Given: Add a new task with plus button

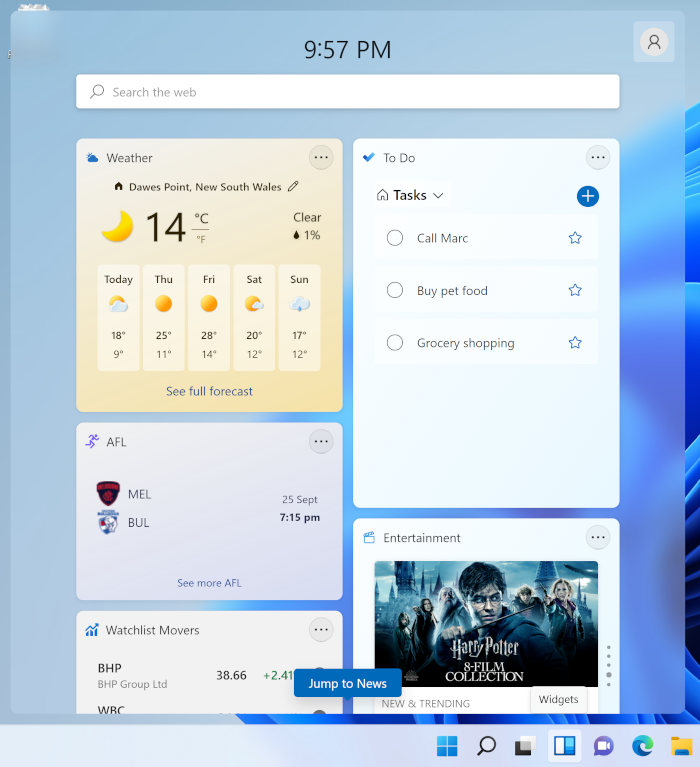Looking at the screenshot, I should [588, 196].
